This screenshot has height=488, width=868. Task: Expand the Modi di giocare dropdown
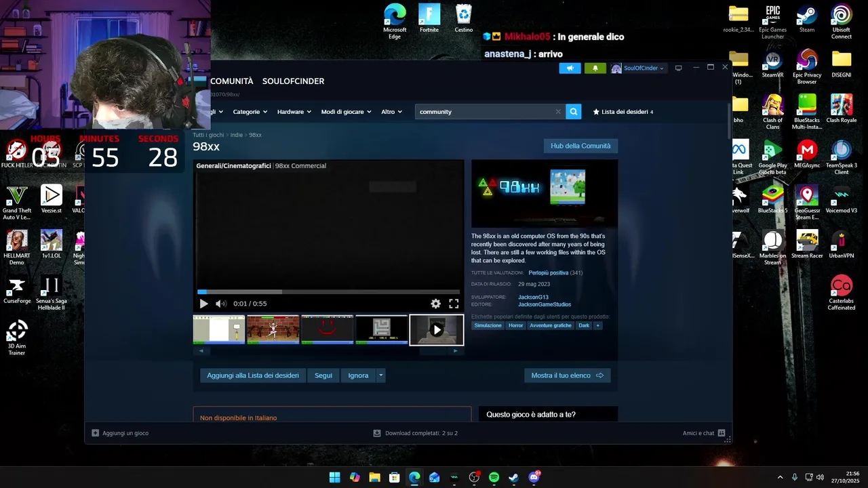tap(347, 112)
